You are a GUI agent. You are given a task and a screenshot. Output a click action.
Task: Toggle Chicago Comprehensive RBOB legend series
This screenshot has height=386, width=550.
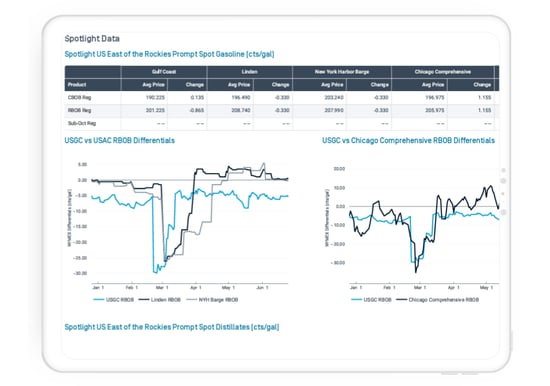[437, 300]
